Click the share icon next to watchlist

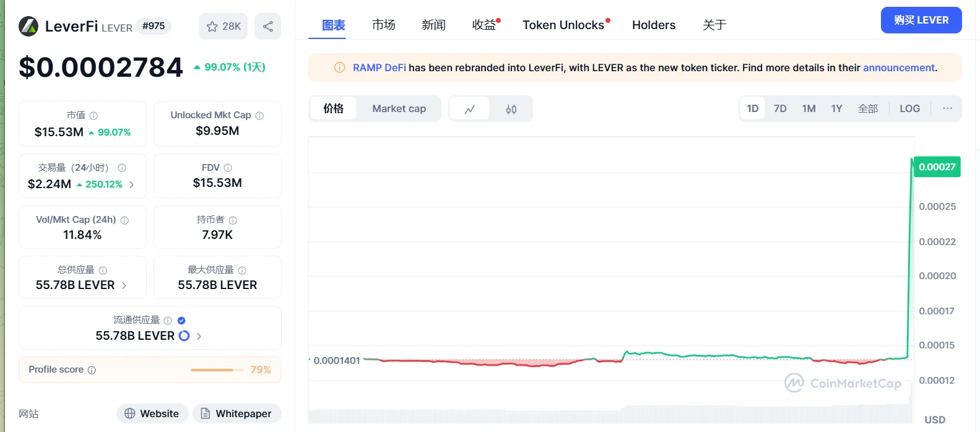(x=267, y=26)
